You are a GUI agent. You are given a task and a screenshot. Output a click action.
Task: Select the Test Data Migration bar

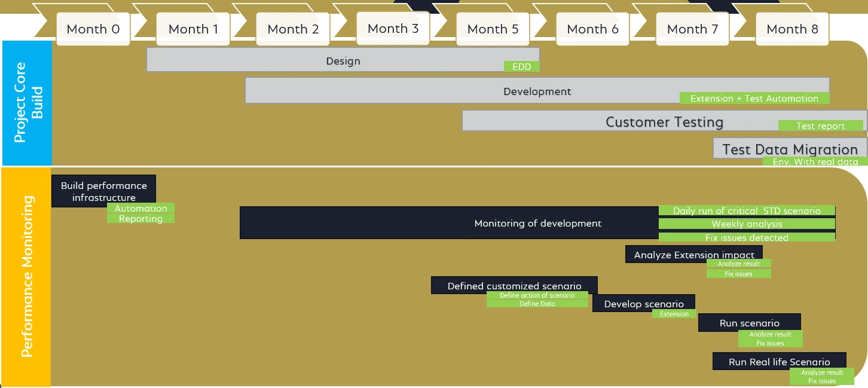[789, 149]
